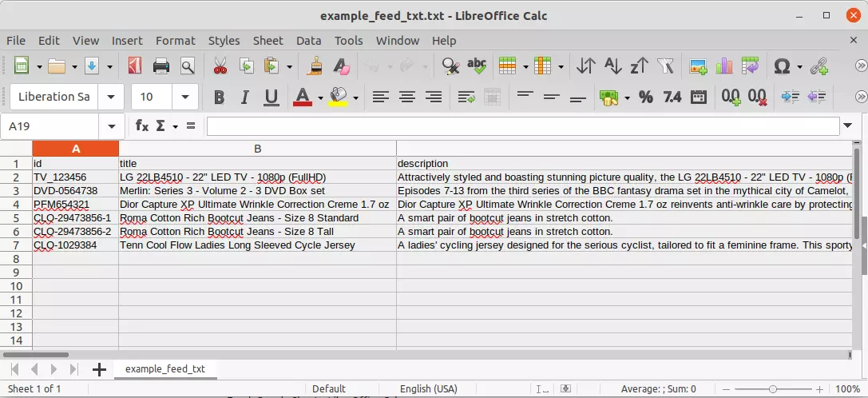Format selection as Date

(x=699, y=97)
